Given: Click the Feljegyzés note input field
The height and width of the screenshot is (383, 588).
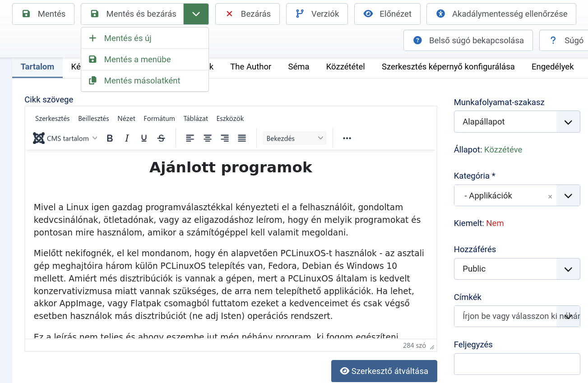Looking at the screenshot, I should coord(517,364).
